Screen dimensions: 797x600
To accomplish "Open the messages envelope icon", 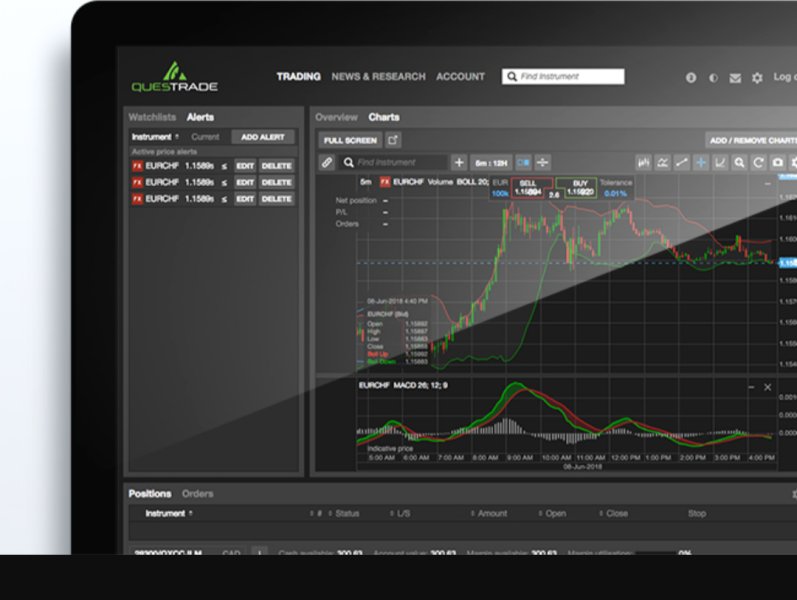I will [735, 78].
